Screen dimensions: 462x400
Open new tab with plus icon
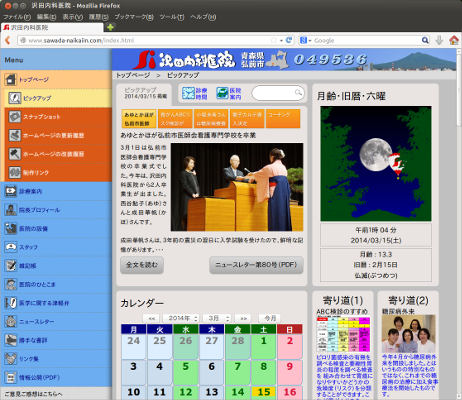(110, 27)
